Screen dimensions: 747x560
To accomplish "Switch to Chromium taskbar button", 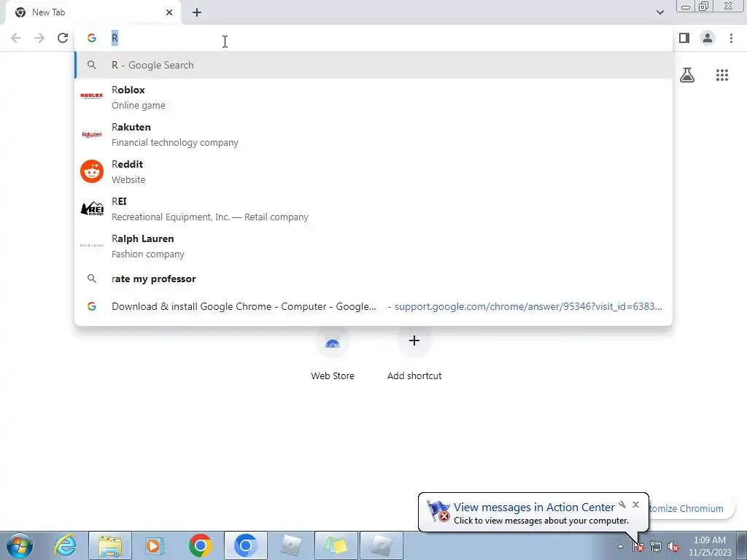I will point(245,545).
